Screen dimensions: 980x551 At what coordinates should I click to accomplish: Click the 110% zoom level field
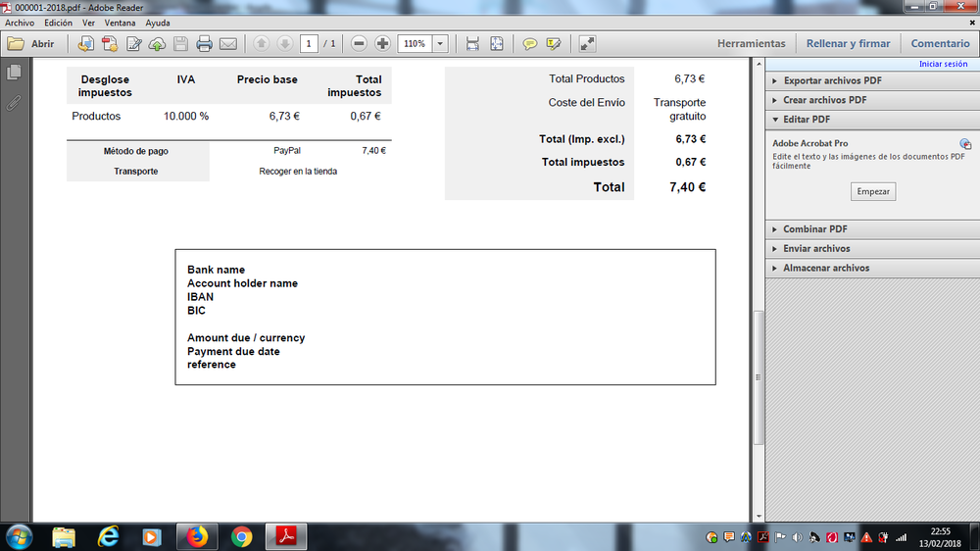[x=415, y=44]
